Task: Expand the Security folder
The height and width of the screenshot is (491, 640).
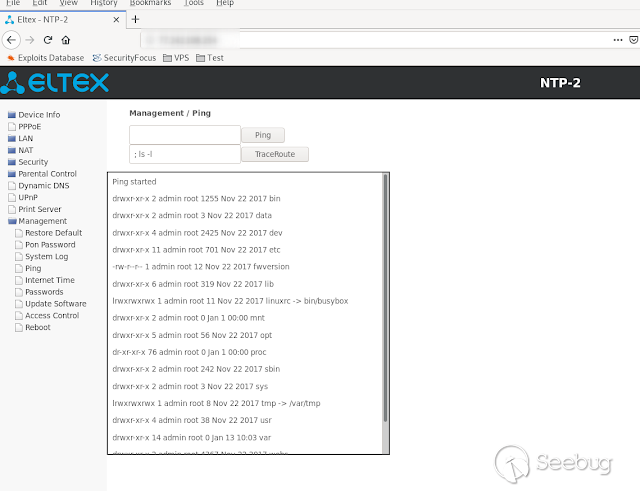Action: click(28, 162)
